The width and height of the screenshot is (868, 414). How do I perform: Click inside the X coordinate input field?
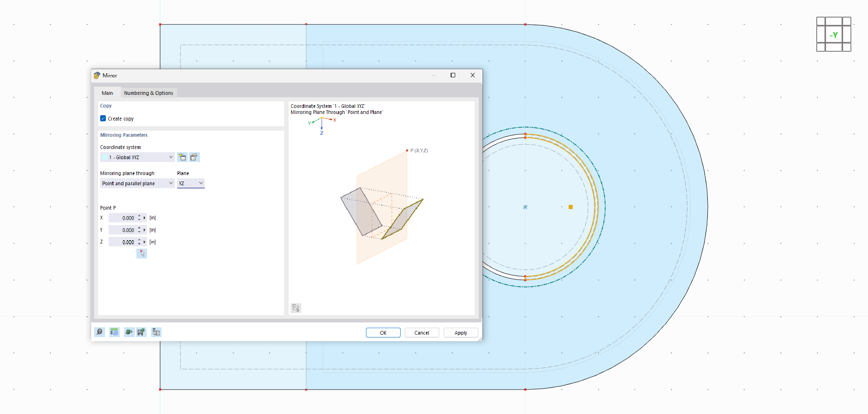coord(124,217)
